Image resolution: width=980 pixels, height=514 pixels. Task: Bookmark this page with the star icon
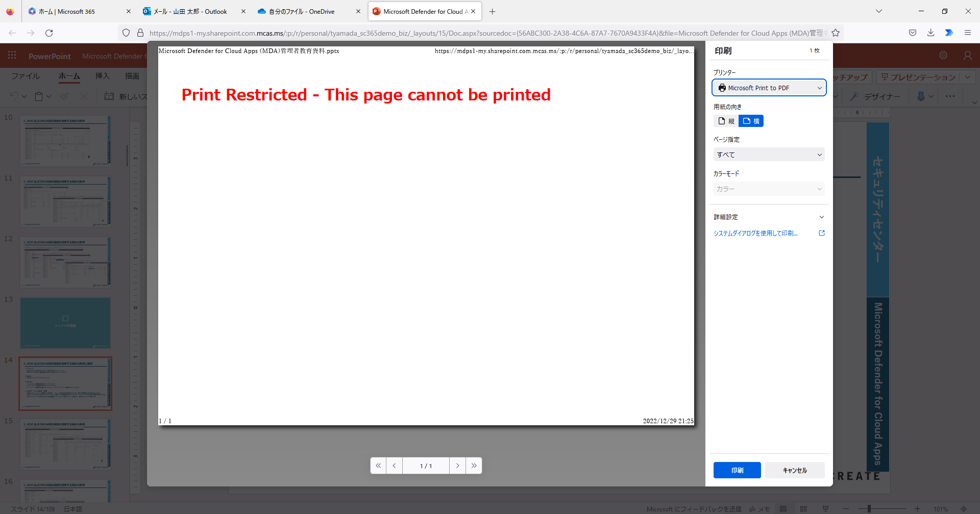click(x=836, y=33)
